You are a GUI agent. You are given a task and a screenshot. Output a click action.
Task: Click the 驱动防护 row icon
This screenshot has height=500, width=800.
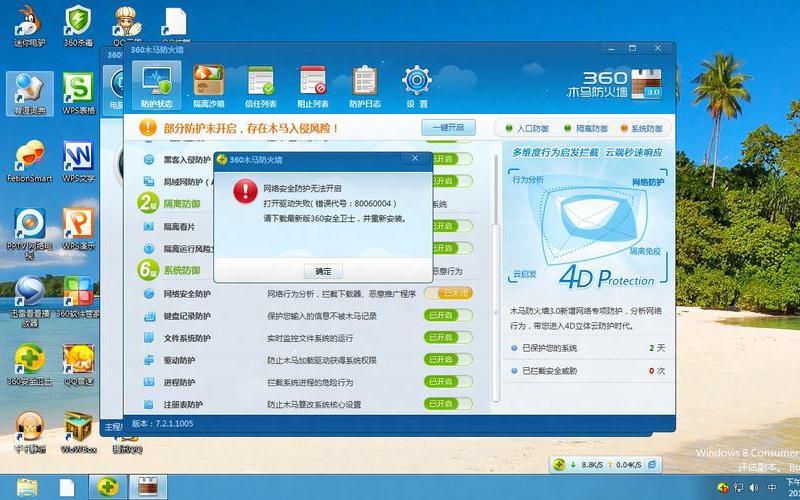coord(149,360)
